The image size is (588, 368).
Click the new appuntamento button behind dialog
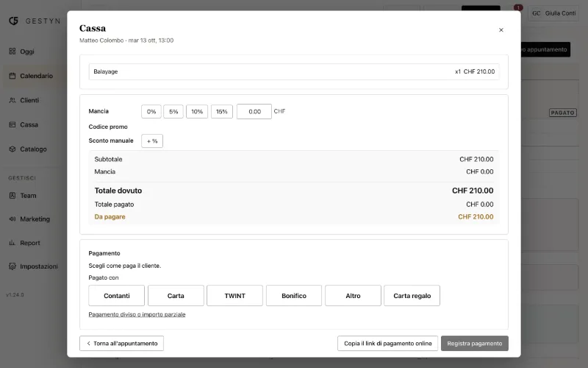[x=545, y=49]
